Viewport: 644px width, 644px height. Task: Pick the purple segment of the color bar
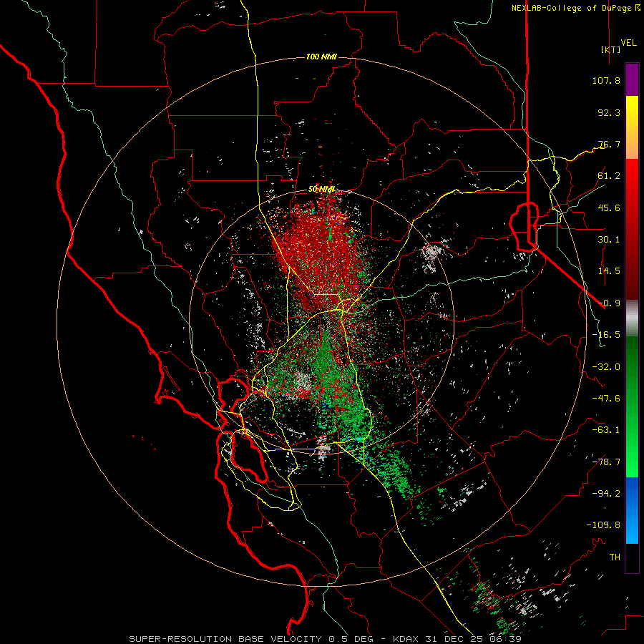point(632,79)
